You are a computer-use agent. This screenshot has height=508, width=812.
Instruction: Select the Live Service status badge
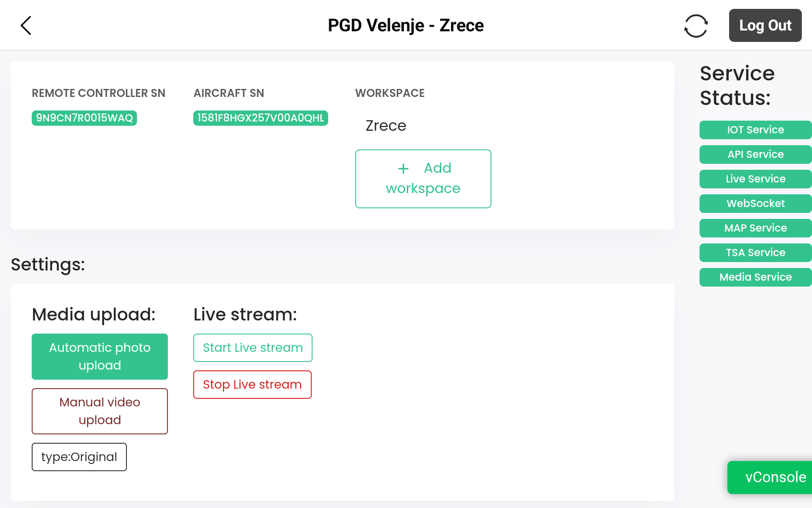point(755,179)
